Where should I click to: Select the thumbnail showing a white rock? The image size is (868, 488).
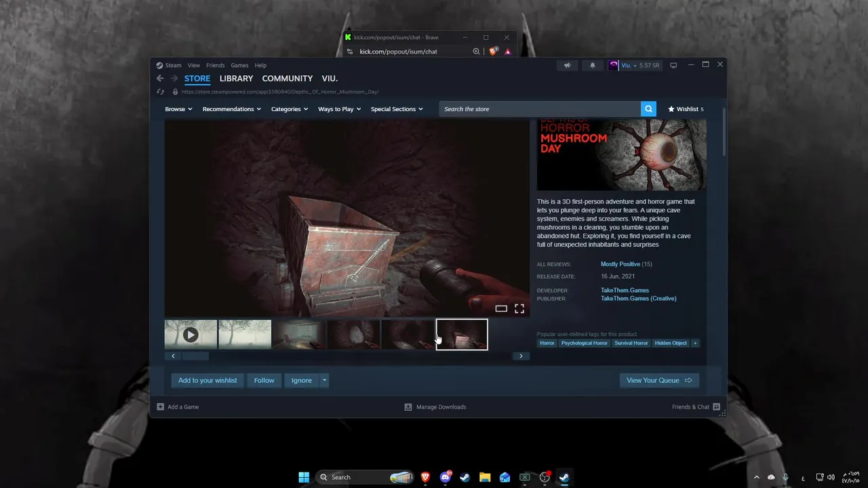click(x=353, y=335)
